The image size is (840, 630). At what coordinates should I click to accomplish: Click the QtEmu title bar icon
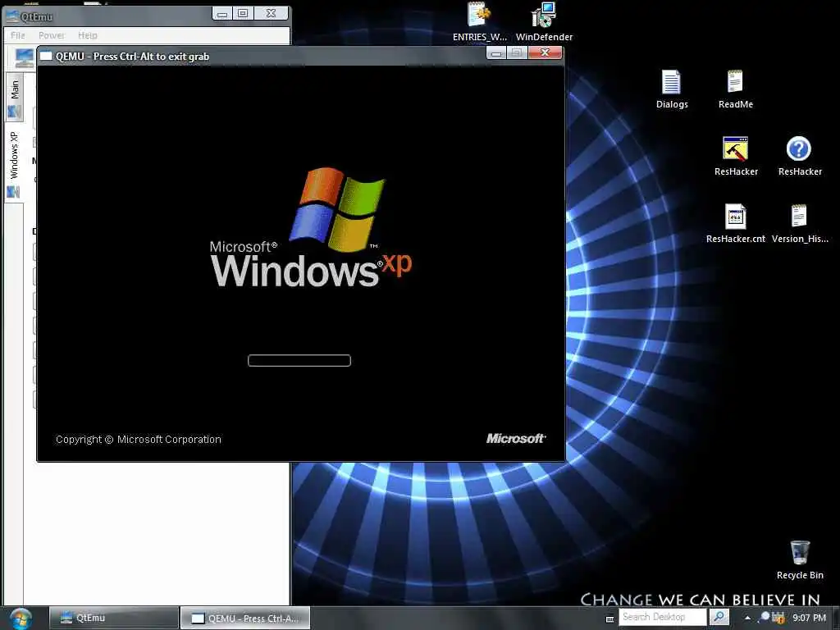[x=12, y=16]
